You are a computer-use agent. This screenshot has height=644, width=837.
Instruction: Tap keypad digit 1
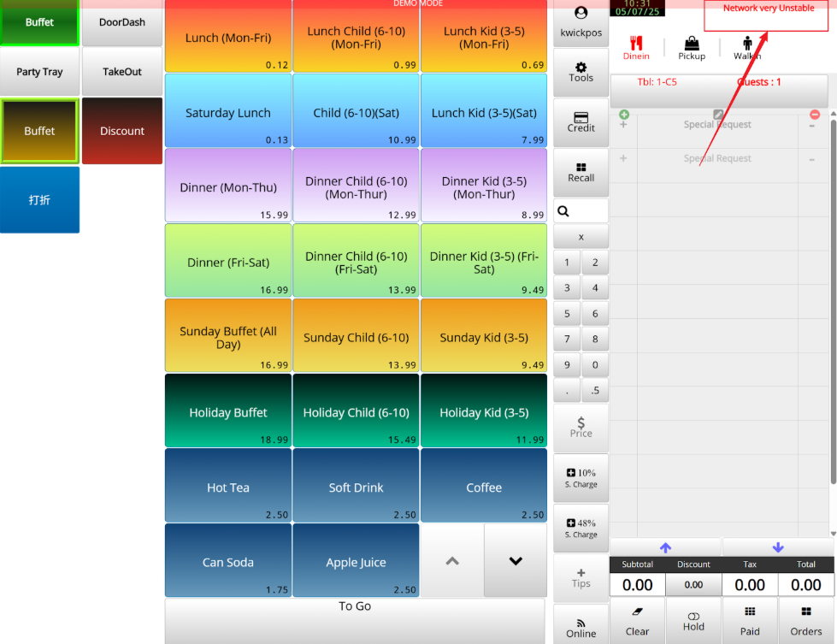(567, 263)
